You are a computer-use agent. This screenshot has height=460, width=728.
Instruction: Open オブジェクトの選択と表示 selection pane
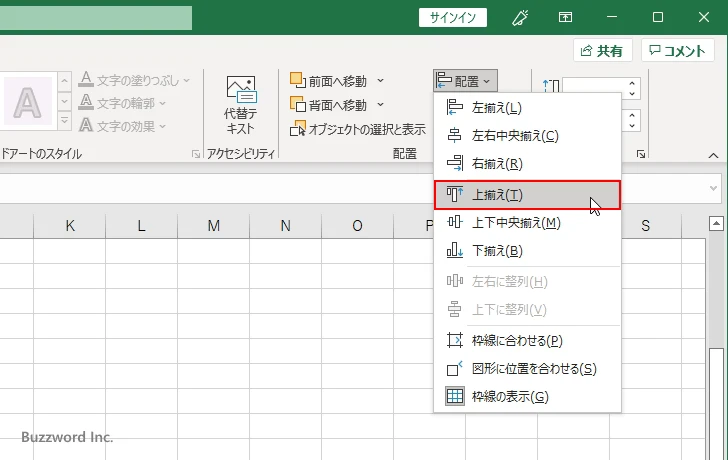358,129
